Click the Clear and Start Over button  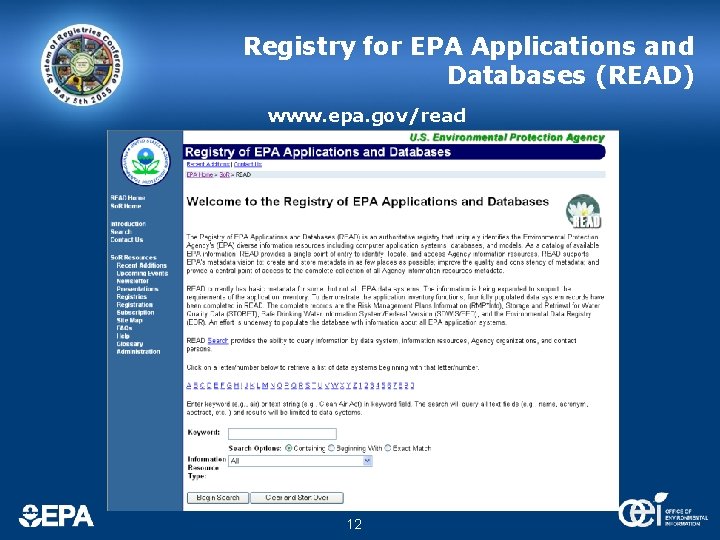297,498
